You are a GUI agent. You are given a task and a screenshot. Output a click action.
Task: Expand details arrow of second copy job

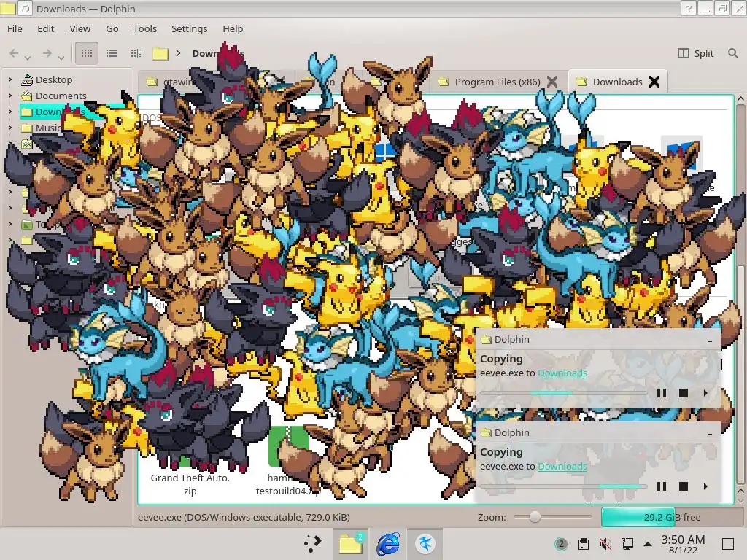point(705,486)
